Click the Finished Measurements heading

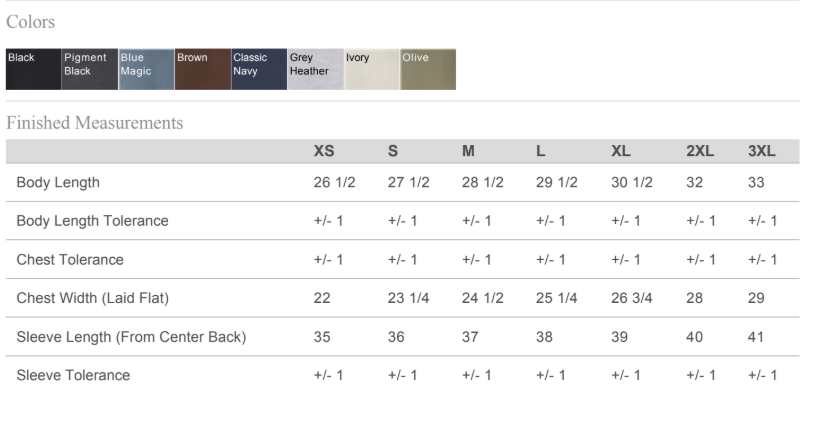[95, 123]
